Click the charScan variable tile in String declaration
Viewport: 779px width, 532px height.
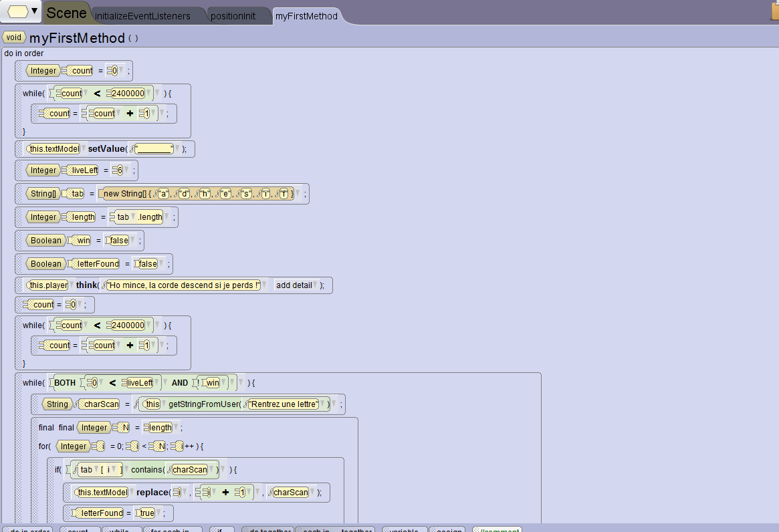coord(100,404)
